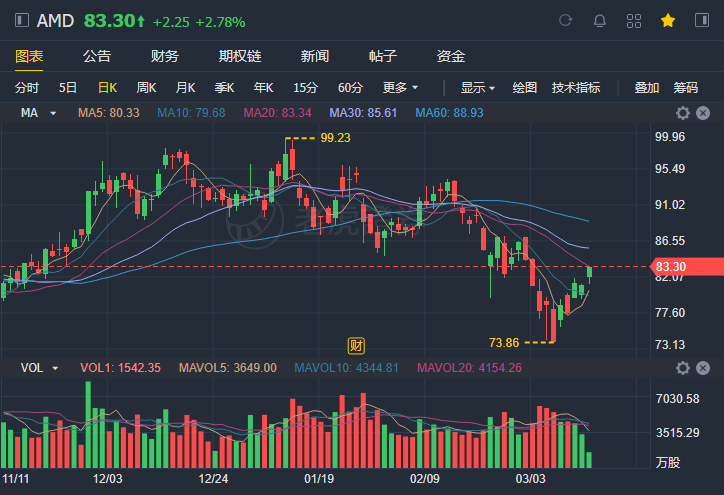Click the 73.86 low price label
This screenshot has height=495, width=724.
(x=504, y=343)
